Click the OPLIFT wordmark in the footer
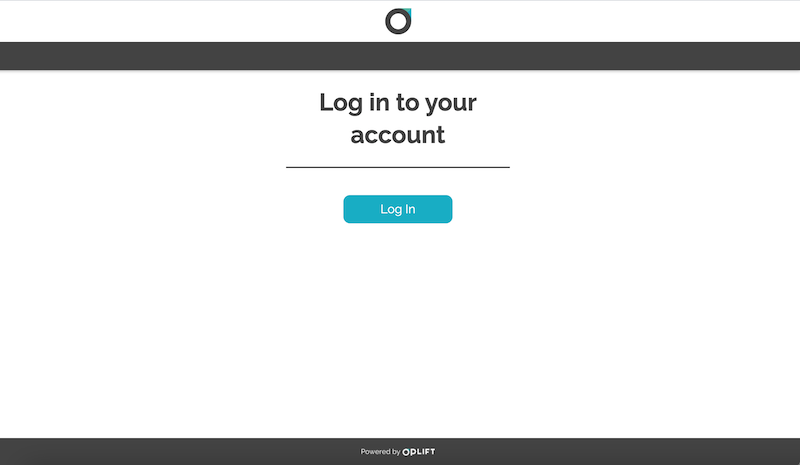Viewport: 800px width, 465px height. [419, 452]
